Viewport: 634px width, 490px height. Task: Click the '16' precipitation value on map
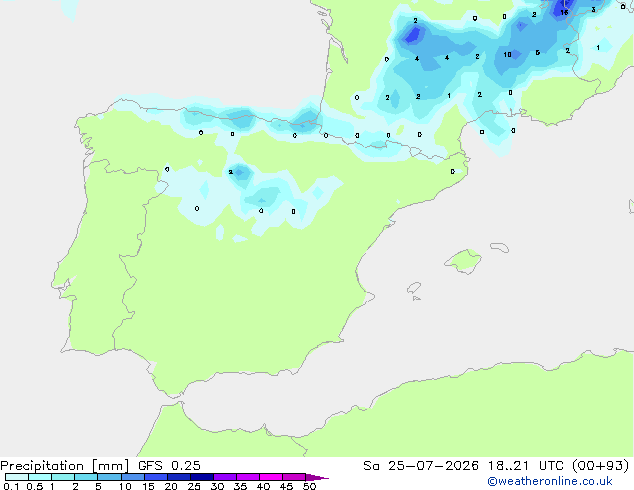coord(564,13)
